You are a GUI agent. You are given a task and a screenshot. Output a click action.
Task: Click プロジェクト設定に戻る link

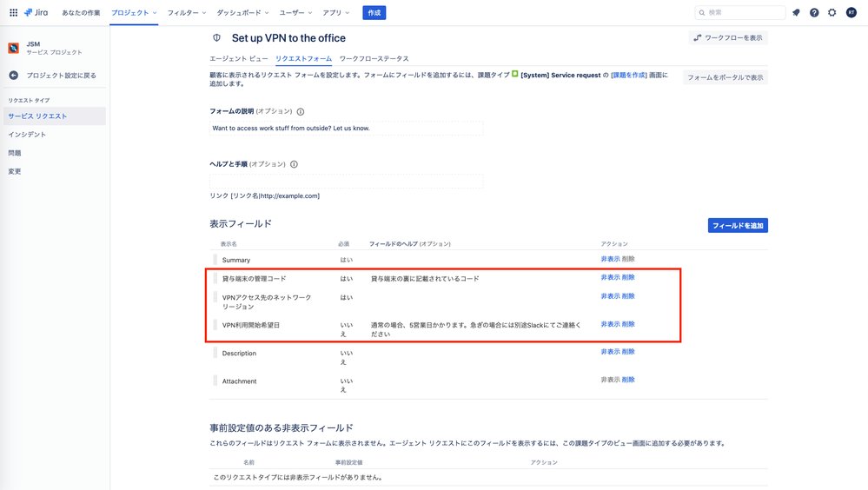pyautogui.click(x=62, y=76)
